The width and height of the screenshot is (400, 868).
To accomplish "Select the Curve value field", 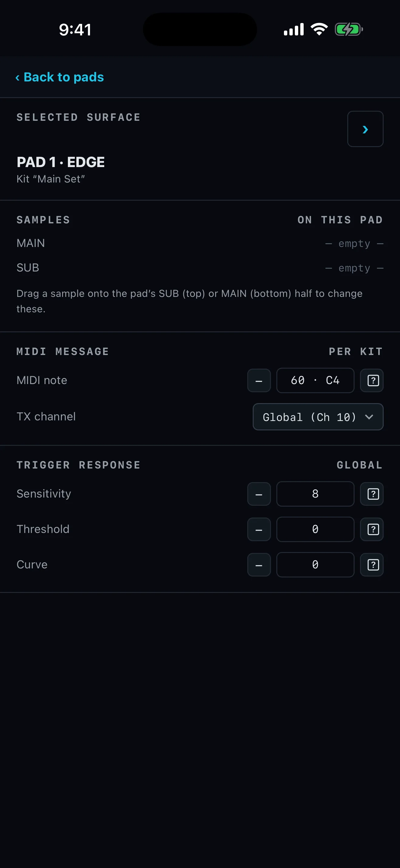I will (x=315, y=565).
